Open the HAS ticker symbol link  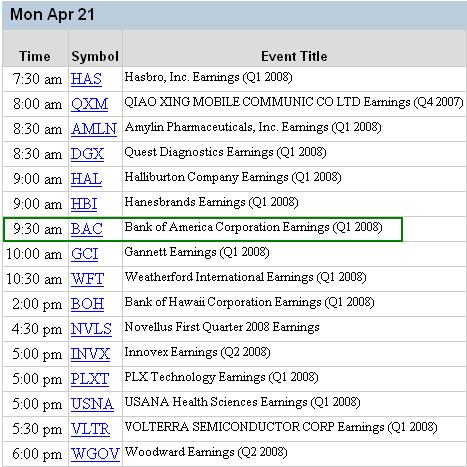click(86, 79)
